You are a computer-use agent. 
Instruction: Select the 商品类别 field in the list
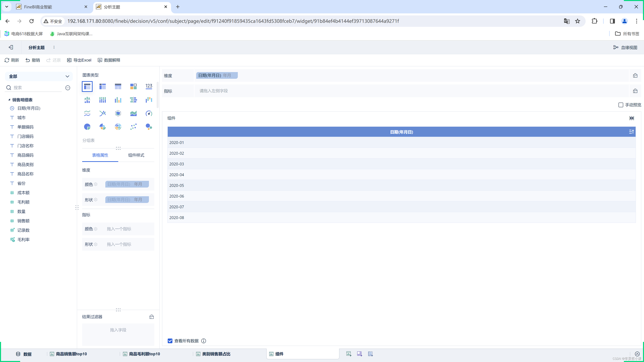point(25,165)
